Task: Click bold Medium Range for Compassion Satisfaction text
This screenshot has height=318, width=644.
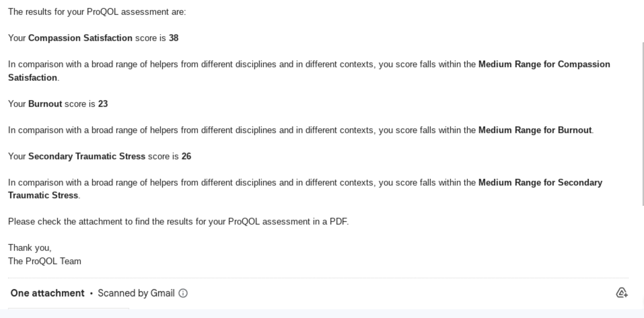Action: (544, 64)
